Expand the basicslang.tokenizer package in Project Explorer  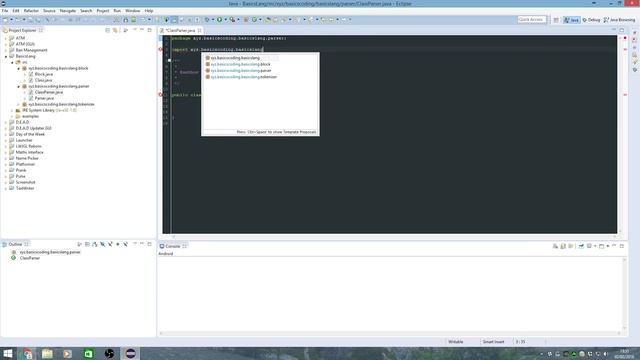[18, 104]
